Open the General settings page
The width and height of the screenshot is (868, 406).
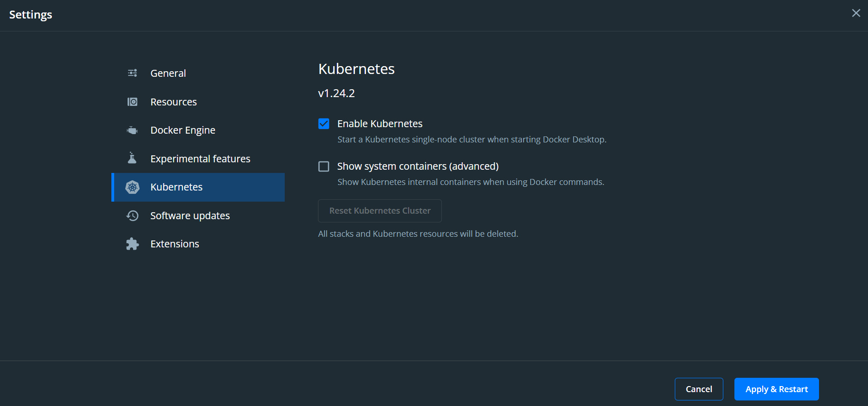click(x=168, y=73)
